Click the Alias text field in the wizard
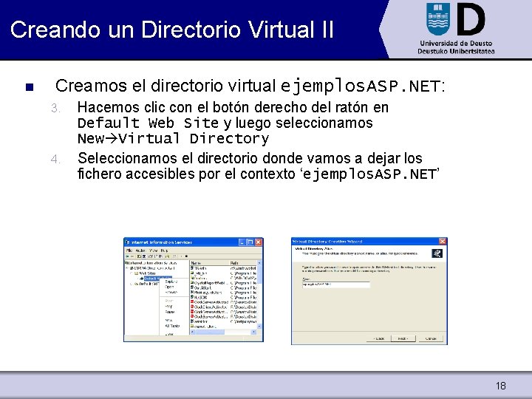This screenshot has height=399, width=532. (x=336, y=284)
